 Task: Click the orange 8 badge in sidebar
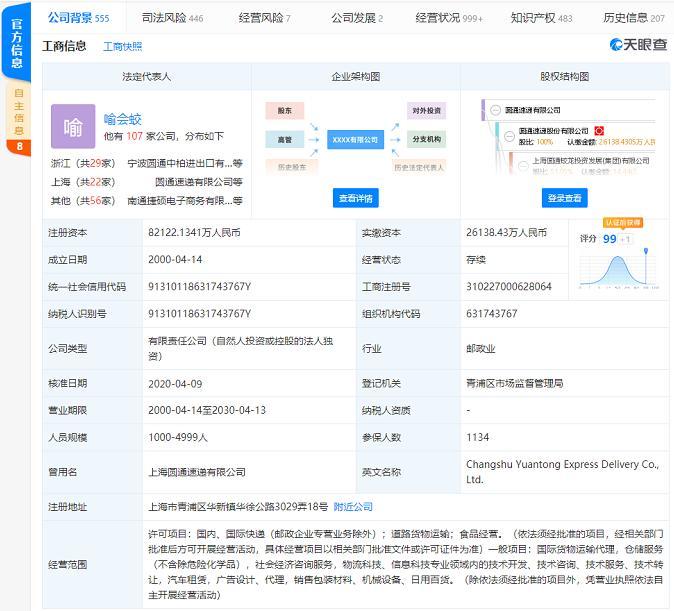(19, 147)
